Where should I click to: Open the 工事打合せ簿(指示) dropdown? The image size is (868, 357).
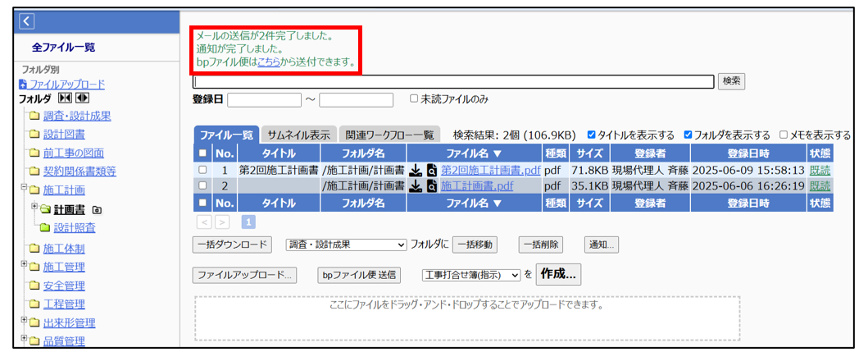(470, 275)
